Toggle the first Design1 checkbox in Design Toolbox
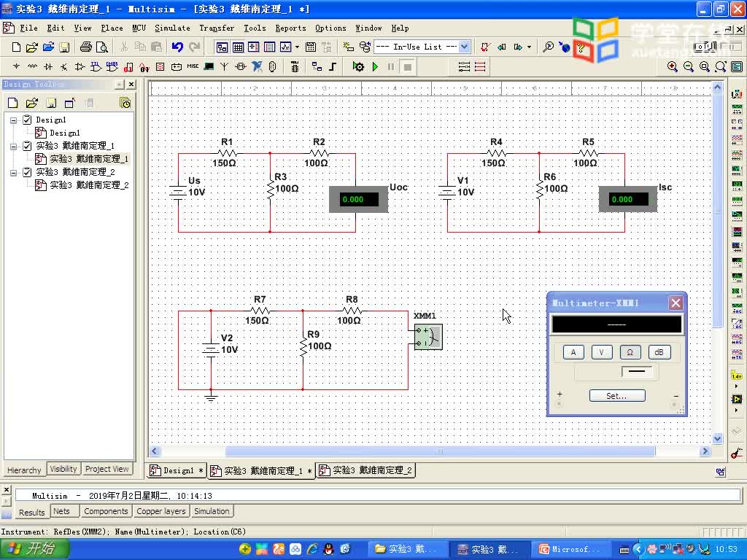The image size is (747, 560). [x=27, y=120]
